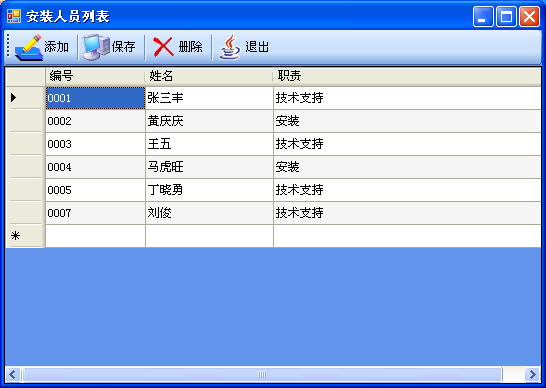The width and height of the screenshot is (546, 388).
Task: Click the 添加 text label in toolbar
Action: pyautogui.click(x=56, y=47)
